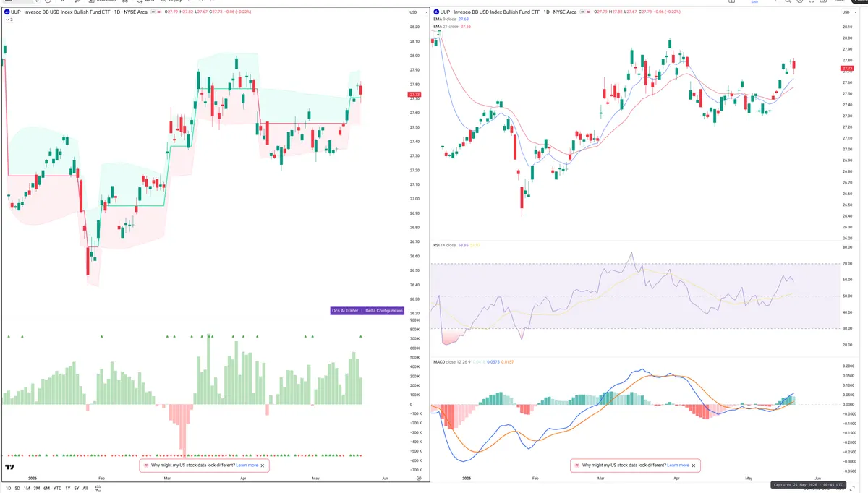The height and width of the screenshot is (493, 868).
Task: Click the 2026 label on the left time axis
Action: 32,479
